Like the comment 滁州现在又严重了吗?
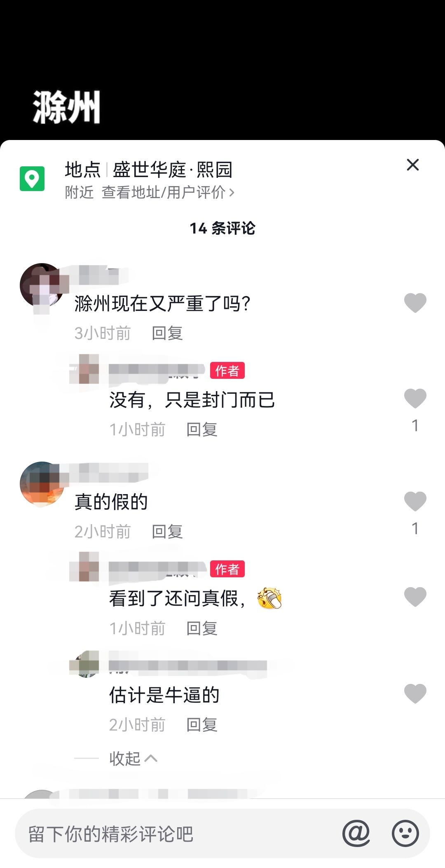The width and height of the screenshot is (445, 868). tap(415, 303)
